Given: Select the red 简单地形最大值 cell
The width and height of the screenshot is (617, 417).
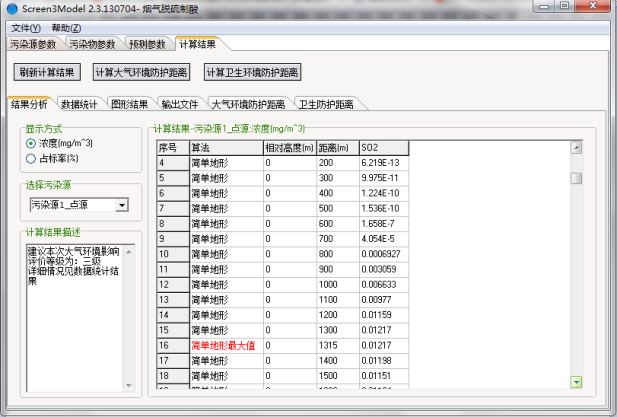Looking at the screenshot, I should (226, 345).
